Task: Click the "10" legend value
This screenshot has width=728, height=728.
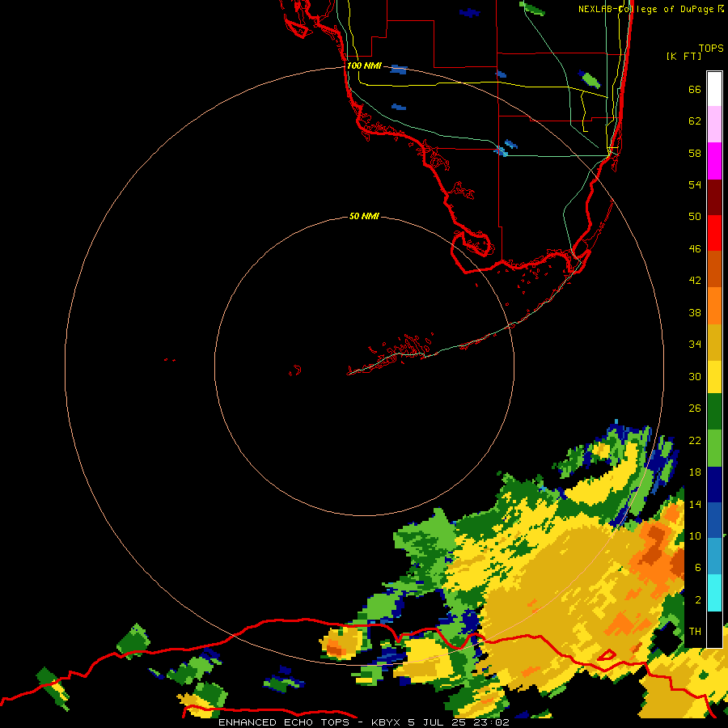Action: click(695, 535)
